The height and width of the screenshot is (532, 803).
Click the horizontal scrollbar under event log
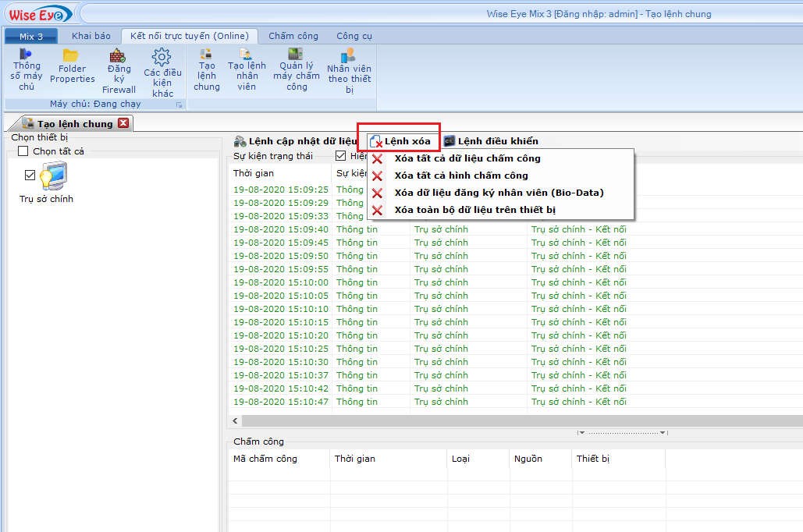click(x=507, y=421)
